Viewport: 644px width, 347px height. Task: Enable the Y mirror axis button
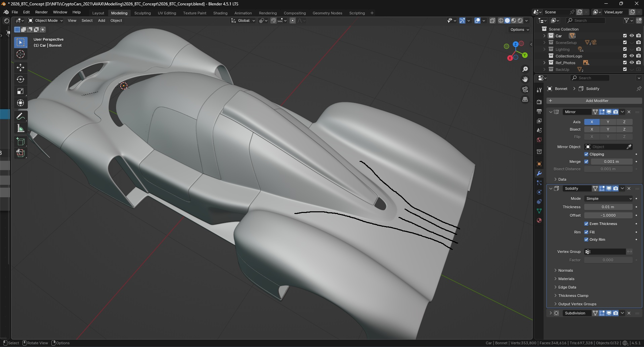click(608, 122)
